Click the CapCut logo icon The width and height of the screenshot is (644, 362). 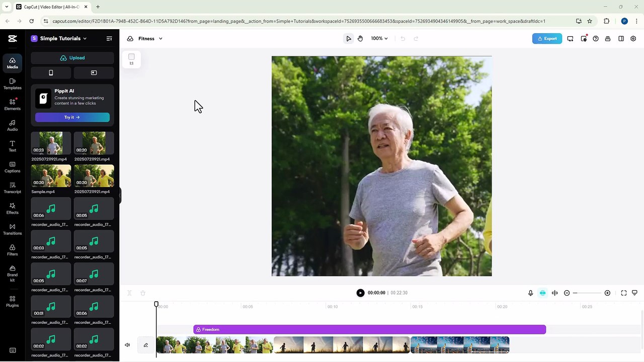coord(13,38)
